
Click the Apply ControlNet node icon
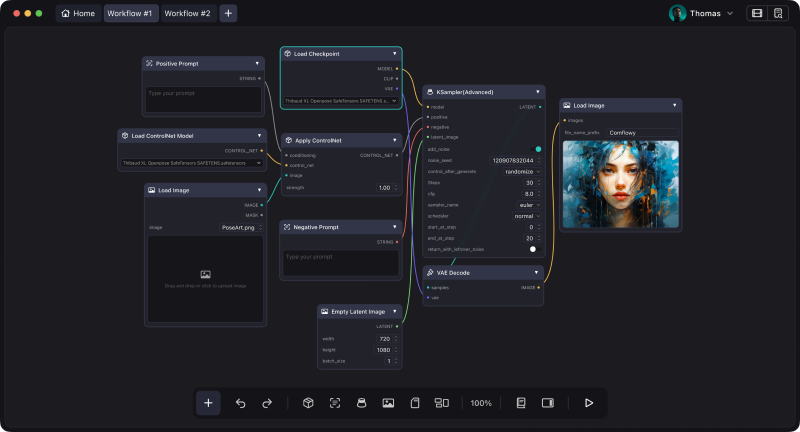[x=288, y=140]
